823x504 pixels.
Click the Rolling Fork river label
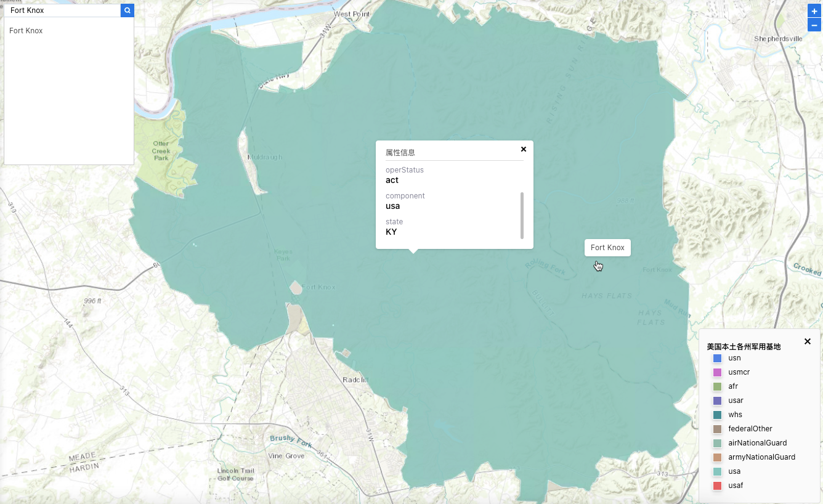(545, 265)
